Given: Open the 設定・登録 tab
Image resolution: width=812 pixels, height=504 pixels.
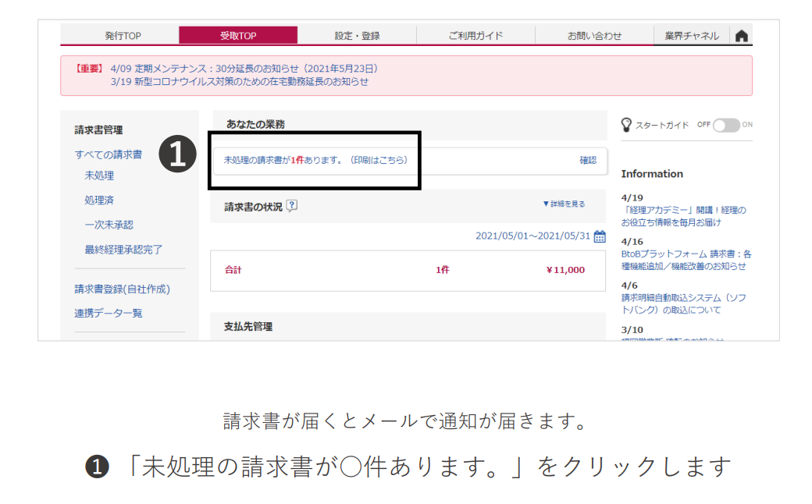Looking at the screenshot, I should (357, 36).
